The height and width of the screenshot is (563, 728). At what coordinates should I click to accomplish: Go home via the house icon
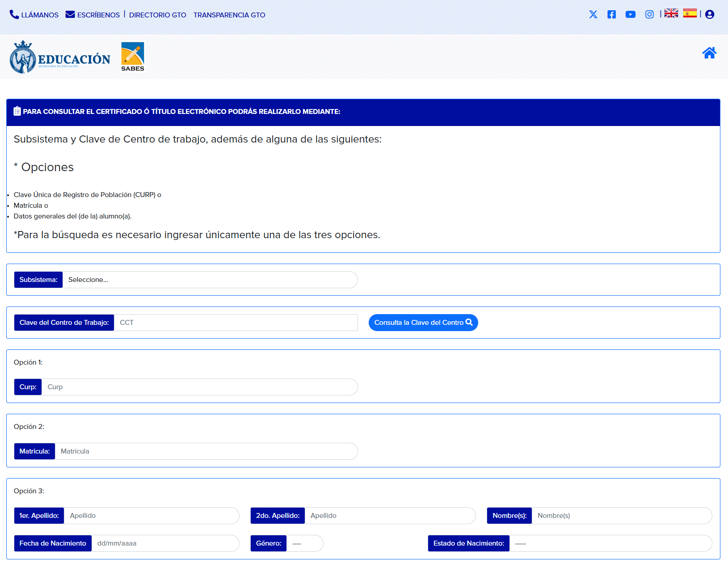(709, 53)
